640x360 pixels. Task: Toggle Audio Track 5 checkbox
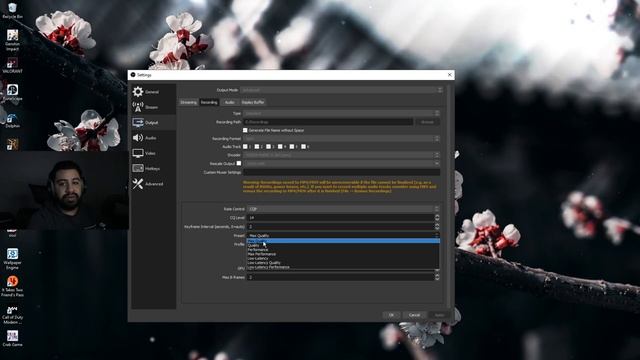[x=291, y=147]
